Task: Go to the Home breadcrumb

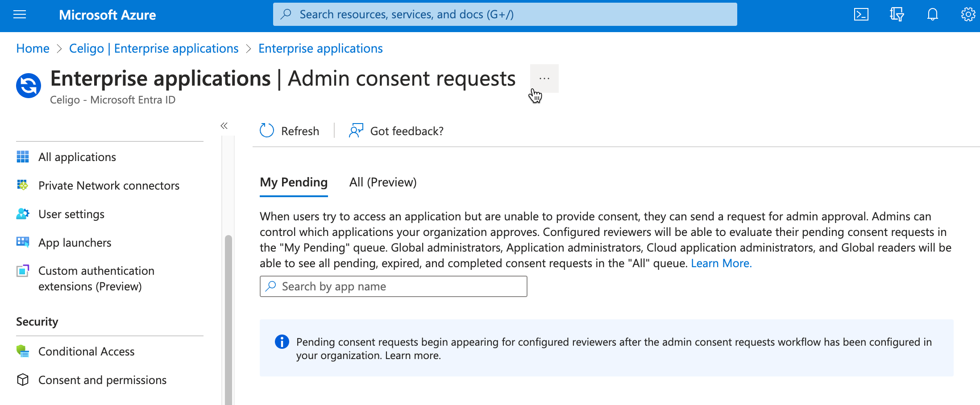Action: (x=33, y=48)
